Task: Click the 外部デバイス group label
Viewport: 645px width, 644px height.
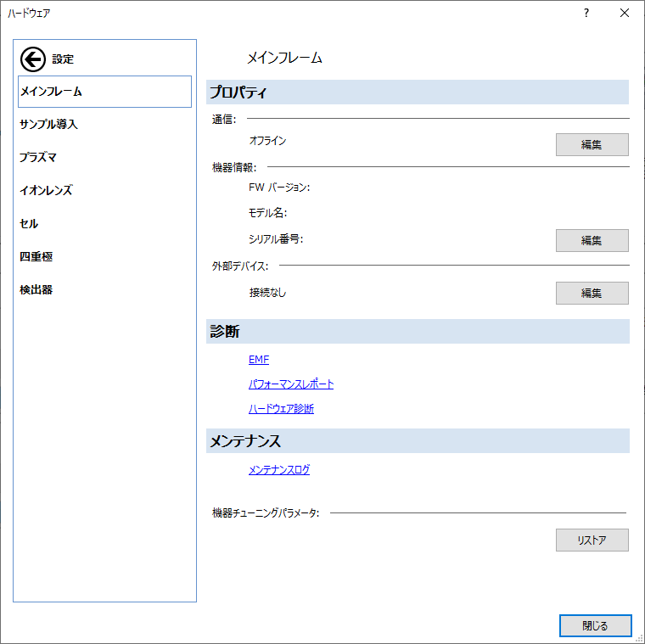Action: (240, 266)
